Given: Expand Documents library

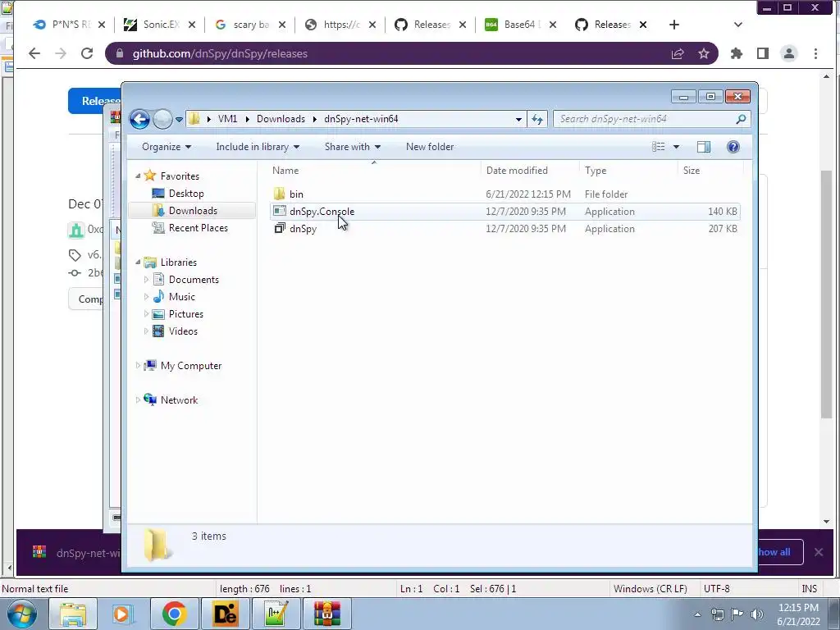Looking at the screenshot, I should (x=146, y=280).
